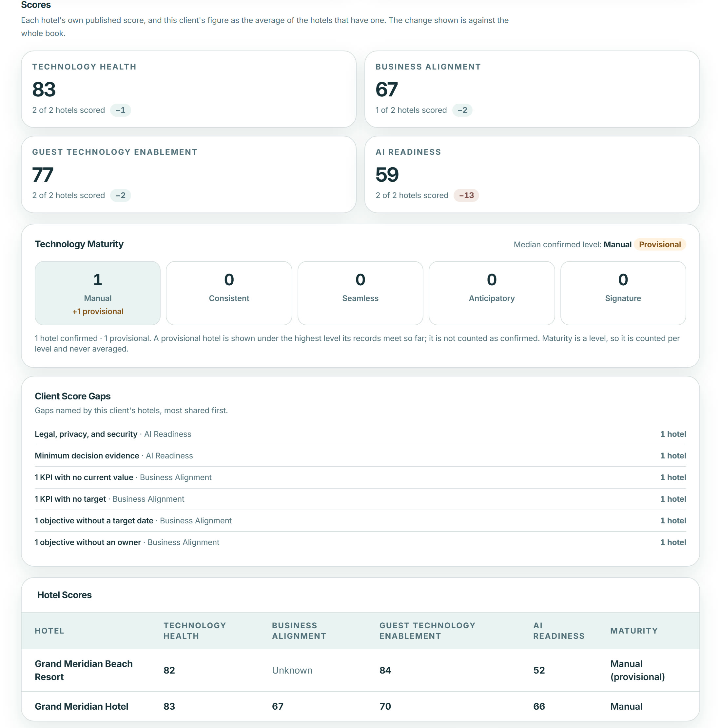The height and width of the screenshot is (728, 721).
Task: Click the Client Score Gaps heading
Action: click(73, 396)
